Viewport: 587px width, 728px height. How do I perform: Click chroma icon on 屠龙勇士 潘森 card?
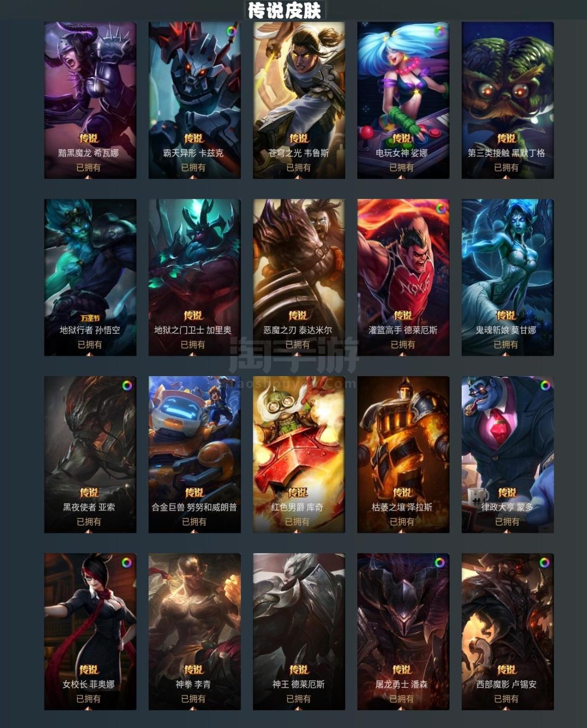(x=440, y=562)
